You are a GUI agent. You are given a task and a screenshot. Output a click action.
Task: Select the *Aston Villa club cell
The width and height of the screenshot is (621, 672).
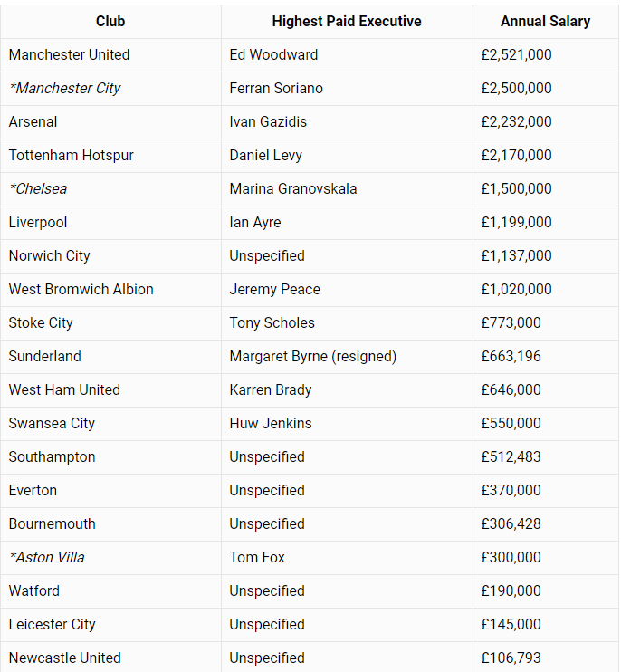(110, 558)
